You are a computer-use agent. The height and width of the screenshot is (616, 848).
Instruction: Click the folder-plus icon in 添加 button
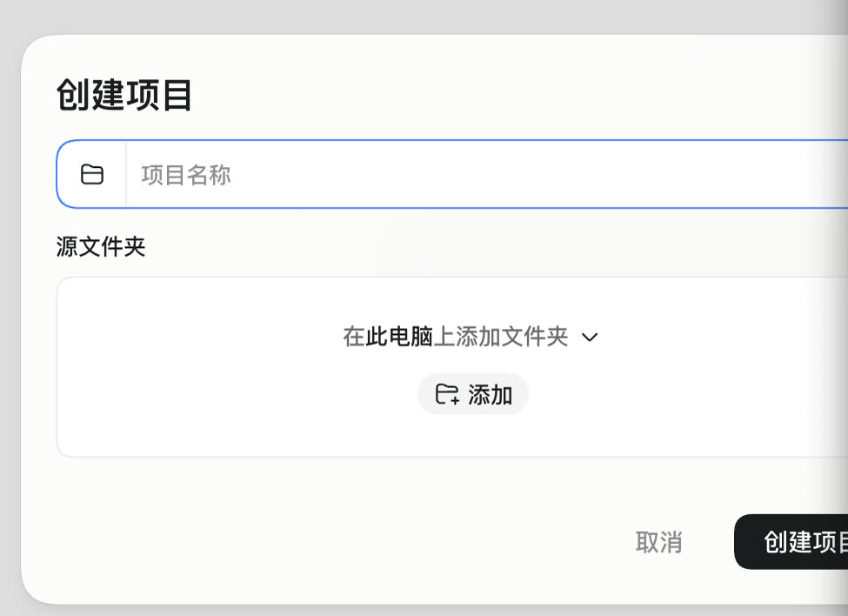447,394
